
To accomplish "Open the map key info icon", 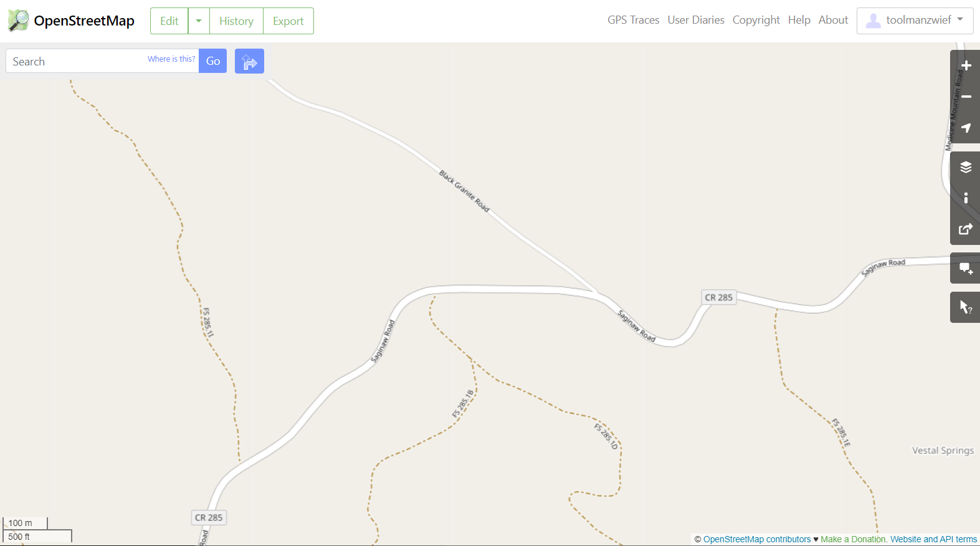I will click(966, 198).
